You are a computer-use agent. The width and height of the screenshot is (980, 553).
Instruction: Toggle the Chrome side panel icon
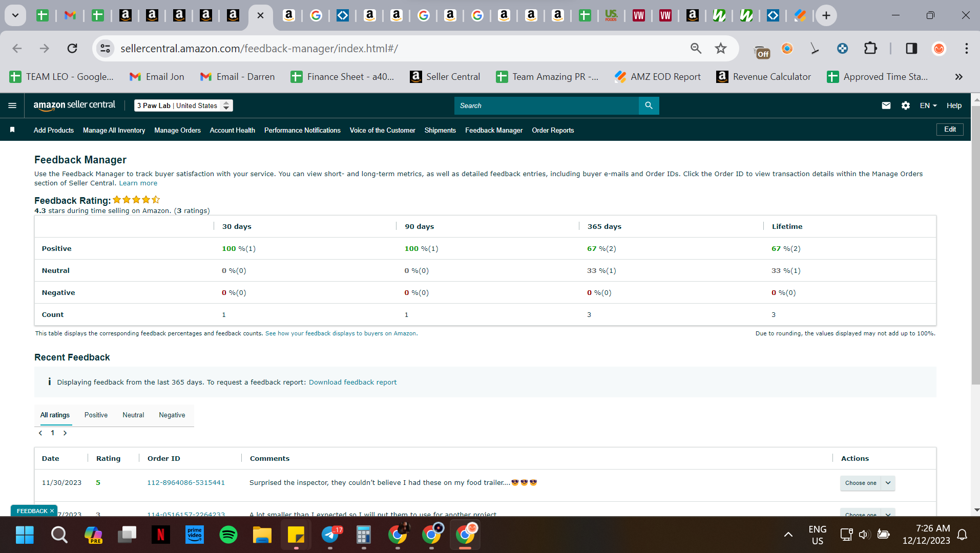(911, 48)
